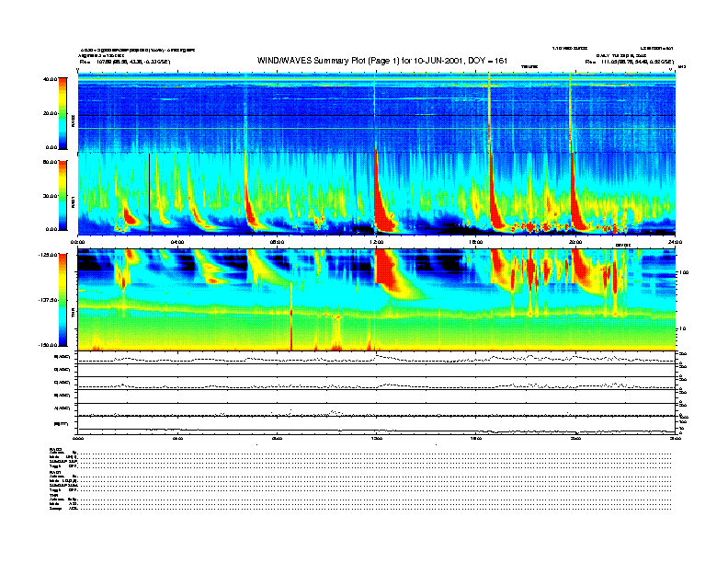Click the black vertical line in RAD1 spectrogram
728x563 pixels.
150,193
